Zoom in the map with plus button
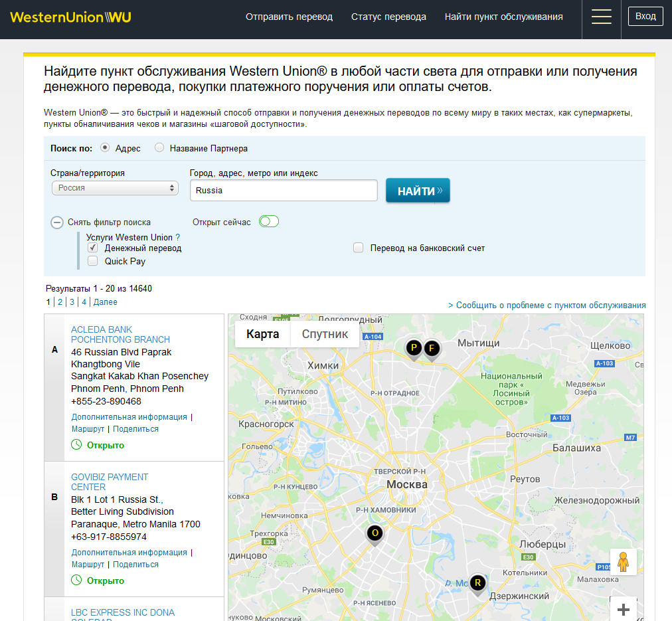672x621 pixels. [624, 609]
